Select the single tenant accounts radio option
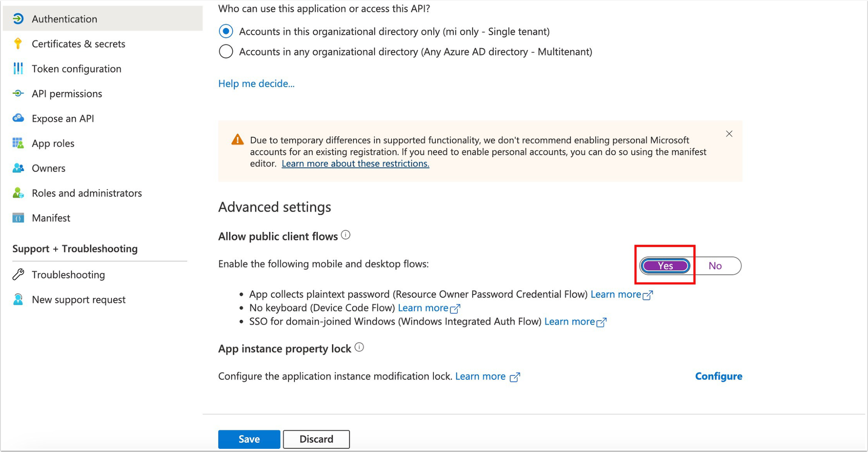 click(226, 31)
